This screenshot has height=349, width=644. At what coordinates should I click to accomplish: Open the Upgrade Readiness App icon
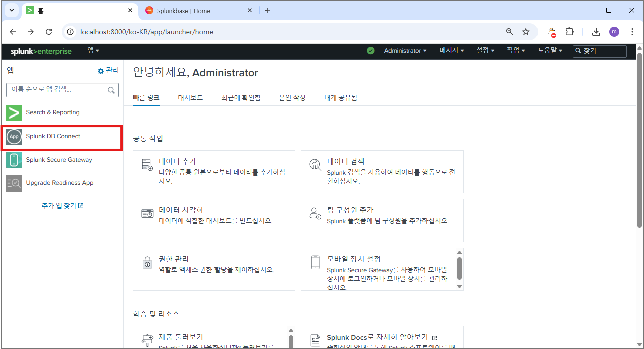(x=14, y=183)
